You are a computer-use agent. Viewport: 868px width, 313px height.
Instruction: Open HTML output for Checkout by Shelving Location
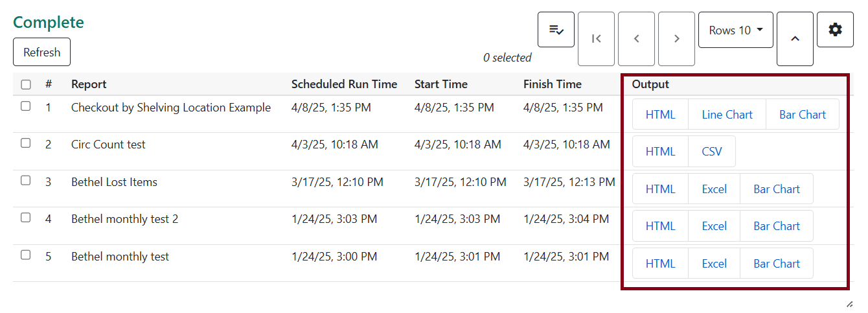click(x=660, y=114)
